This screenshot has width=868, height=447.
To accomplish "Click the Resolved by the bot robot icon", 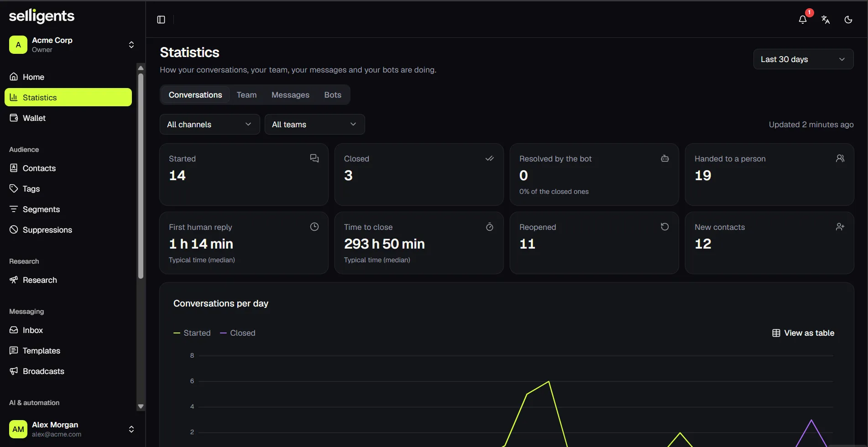I will 665,158.
